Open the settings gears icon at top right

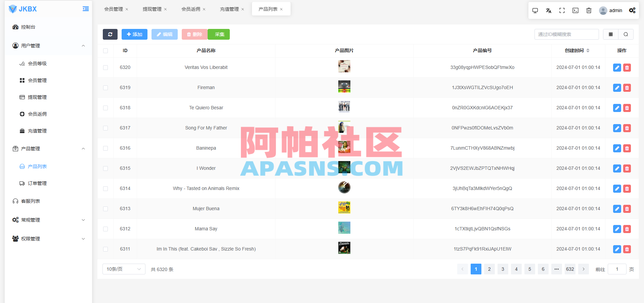click(x=632, y=10)
